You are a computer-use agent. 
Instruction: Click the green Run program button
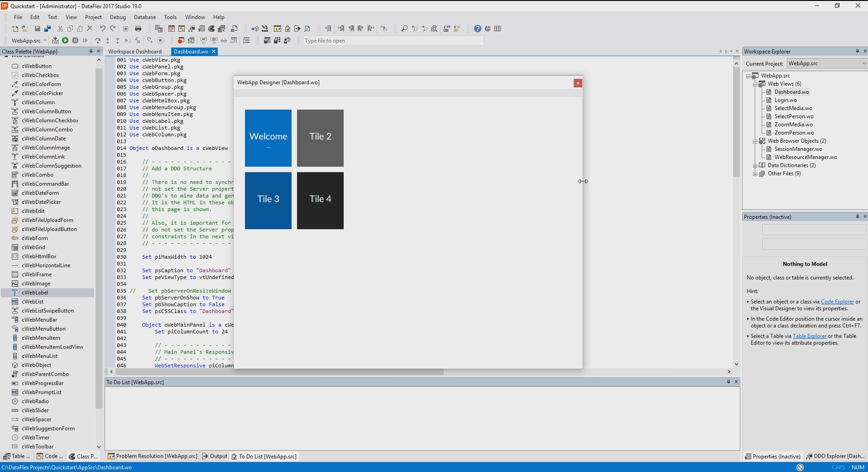pos(65,40)
